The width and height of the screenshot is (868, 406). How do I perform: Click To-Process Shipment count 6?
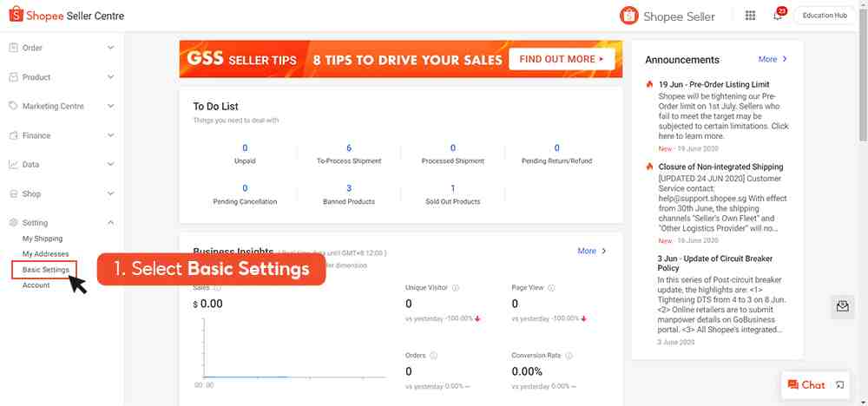(349, 148)
